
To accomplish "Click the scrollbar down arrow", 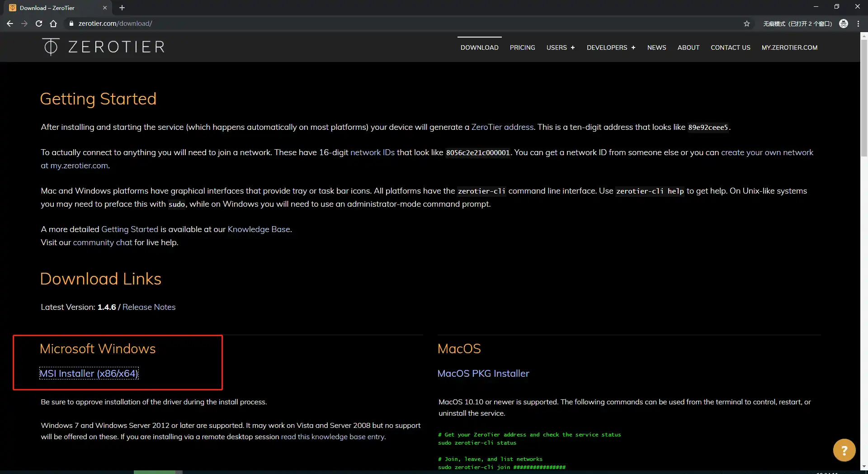I will coord(864,466).
